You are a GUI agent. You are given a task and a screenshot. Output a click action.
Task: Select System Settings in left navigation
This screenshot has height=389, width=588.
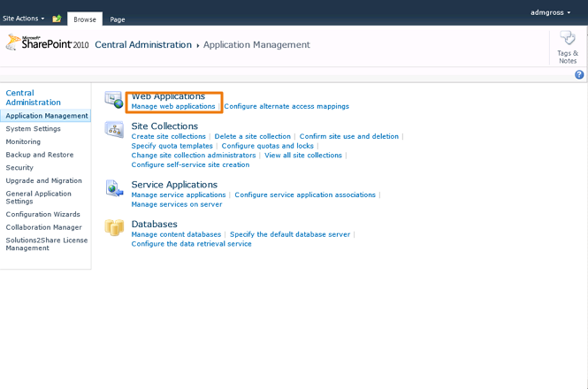tap(33, 129)
